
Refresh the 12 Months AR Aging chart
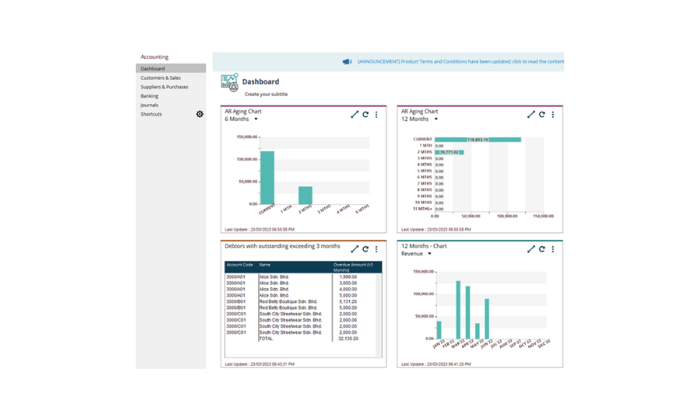click(542, 115)
